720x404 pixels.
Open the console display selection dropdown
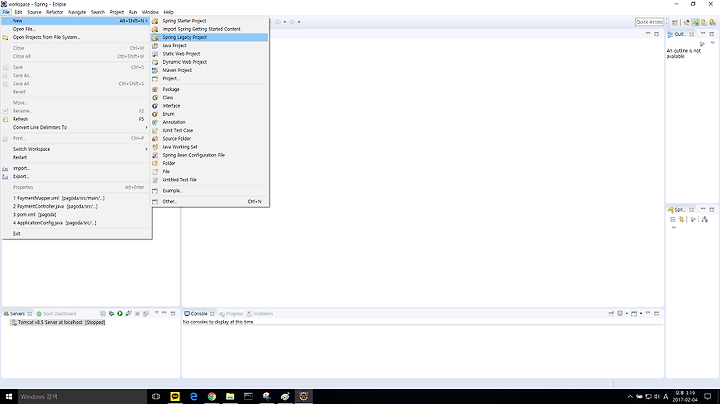626,314
